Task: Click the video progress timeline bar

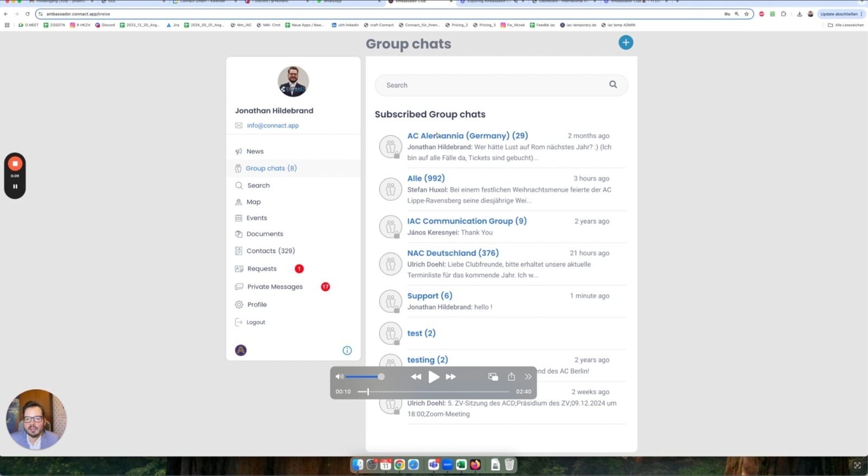Action: tap(433, 391)
